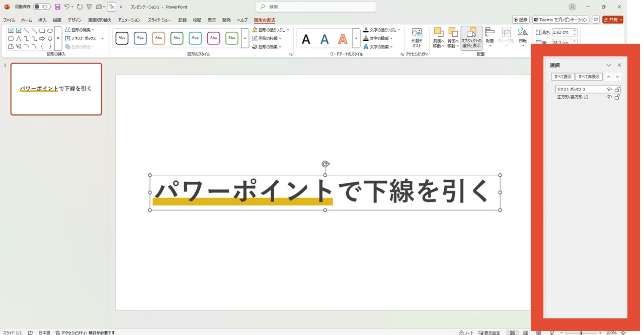Image resolution: width=644 pixels, height=335 pixels.
Task: Open the Animations (アニメーション) tab
Action: click(129, 20)
